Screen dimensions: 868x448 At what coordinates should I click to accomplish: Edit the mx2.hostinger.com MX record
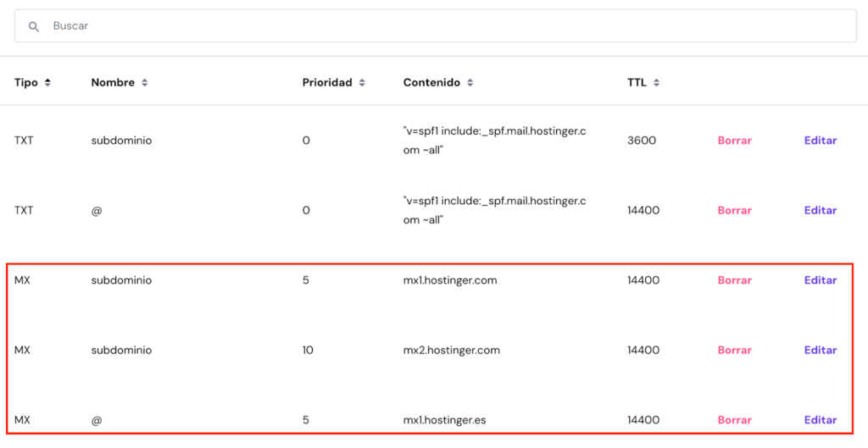tap(820, 350)
